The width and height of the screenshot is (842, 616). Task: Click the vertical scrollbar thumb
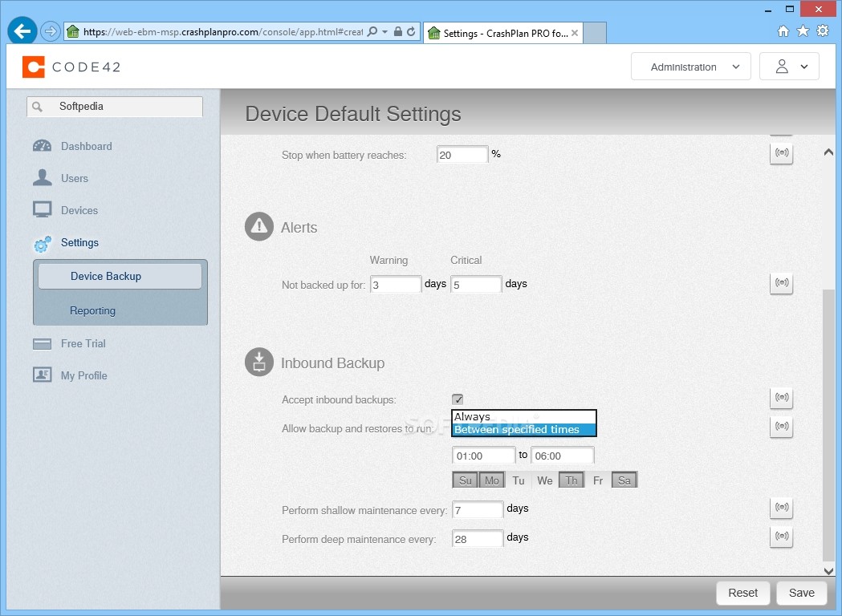pyautogui.click(x=828, y=424)
